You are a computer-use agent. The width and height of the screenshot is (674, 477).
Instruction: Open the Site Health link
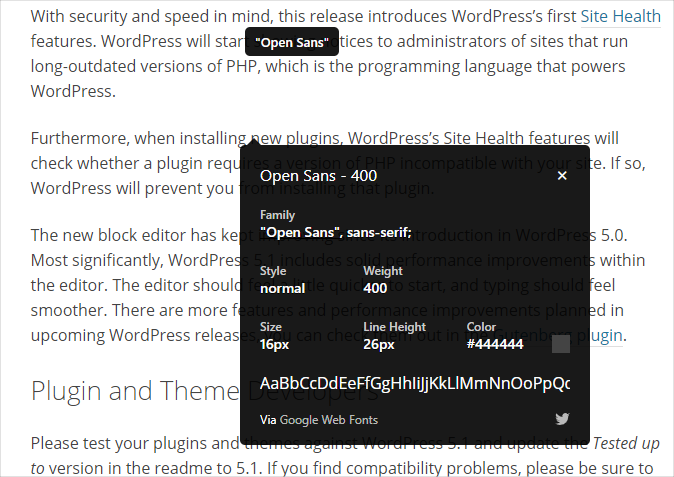click(x=621, y=16)
